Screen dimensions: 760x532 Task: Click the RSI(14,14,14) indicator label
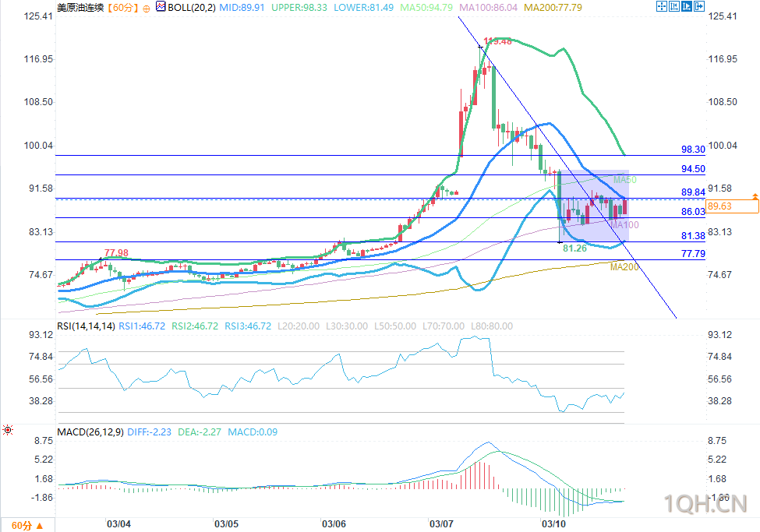[86, 326]
